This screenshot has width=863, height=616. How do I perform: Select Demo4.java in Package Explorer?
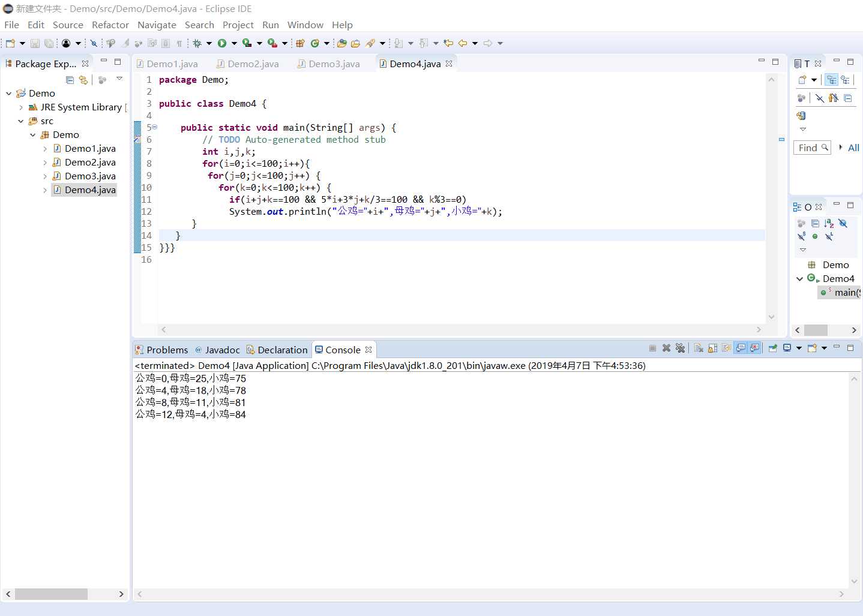click(x=84, y=190)
